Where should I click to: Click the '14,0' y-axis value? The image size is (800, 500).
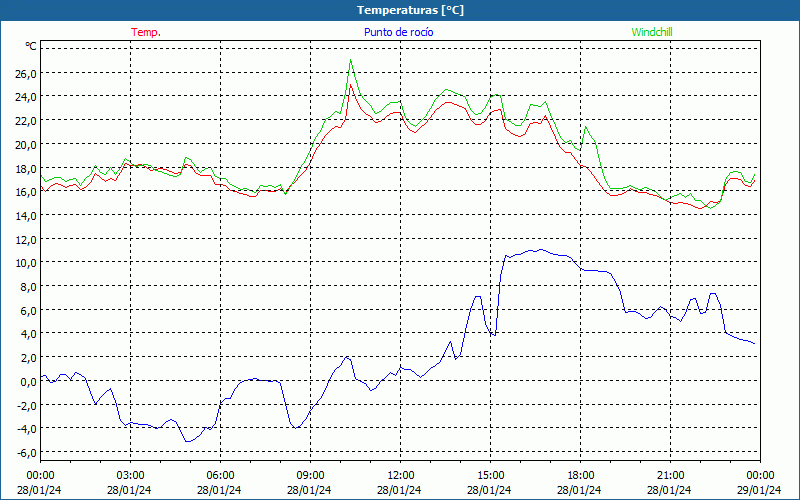tap(26, 215)
